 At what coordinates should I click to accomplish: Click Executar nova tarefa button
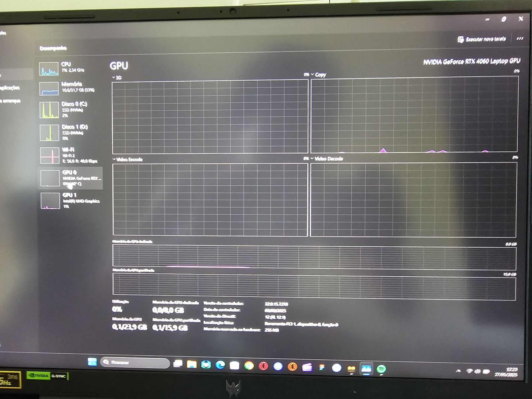(481, 39)
